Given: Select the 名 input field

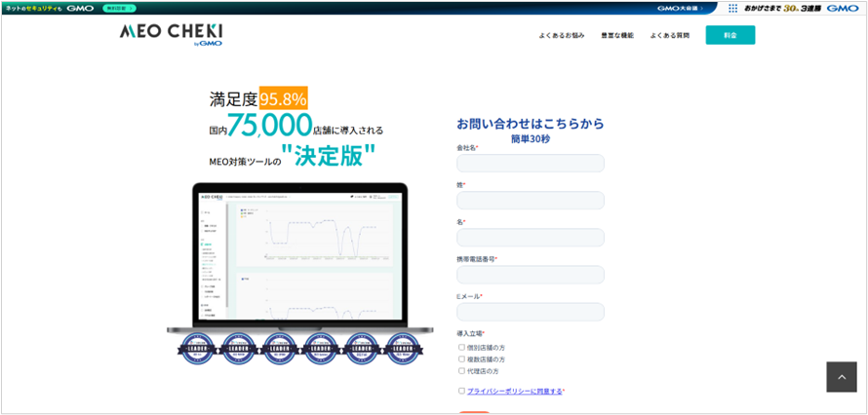Looking at the screenshot, I should point(531,238).
